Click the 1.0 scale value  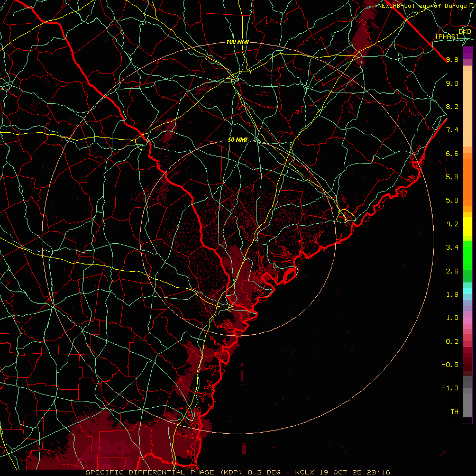452,318
